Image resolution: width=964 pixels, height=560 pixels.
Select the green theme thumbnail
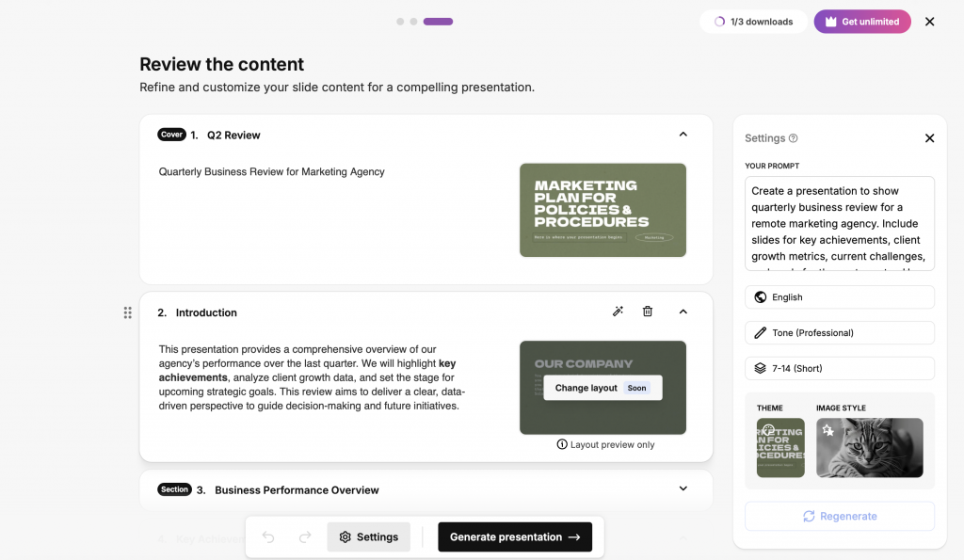point(780,448)
